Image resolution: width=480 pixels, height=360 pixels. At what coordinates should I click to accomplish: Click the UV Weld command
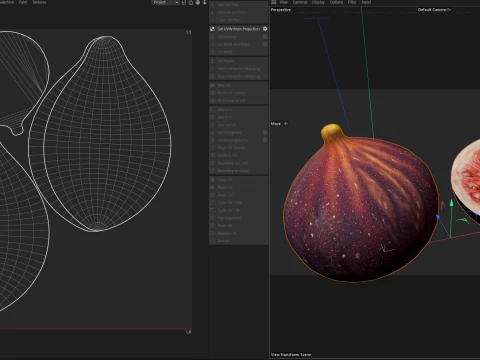(x=239, y=52)
